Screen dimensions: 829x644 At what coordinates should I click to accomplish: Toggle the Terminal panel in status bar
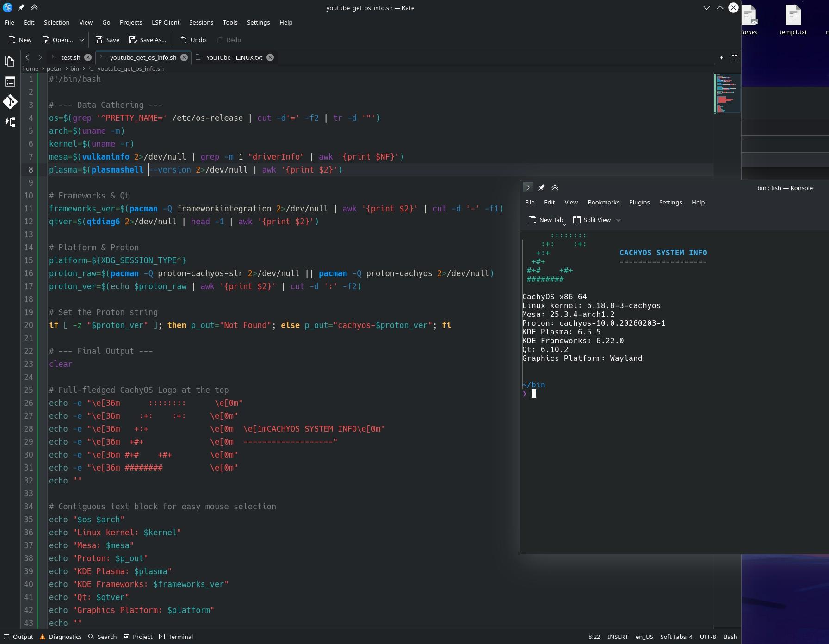tap(176, 637)
